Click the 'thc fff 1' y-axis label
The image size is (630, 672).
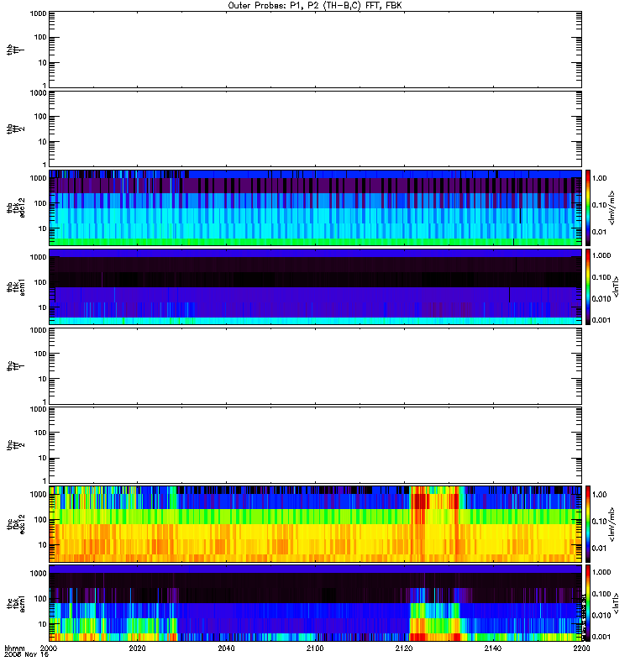click(x=15, y=366)
